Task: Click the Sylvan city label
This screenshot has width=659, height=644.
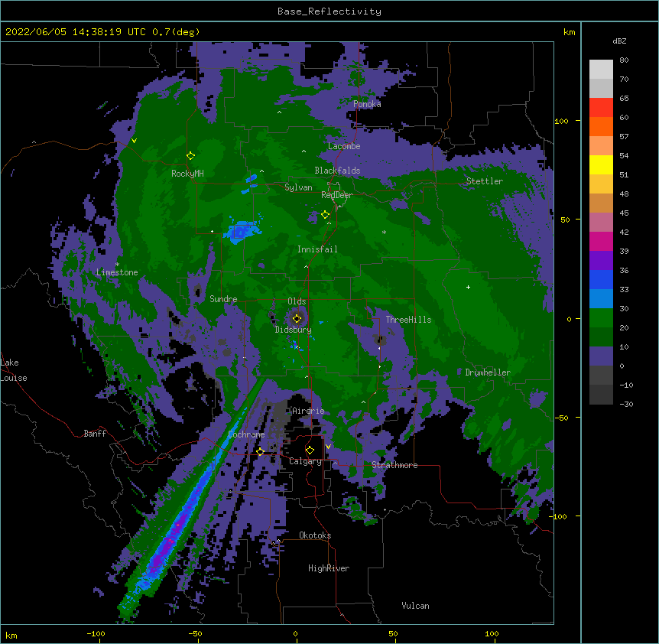Action: click(298, 187)
